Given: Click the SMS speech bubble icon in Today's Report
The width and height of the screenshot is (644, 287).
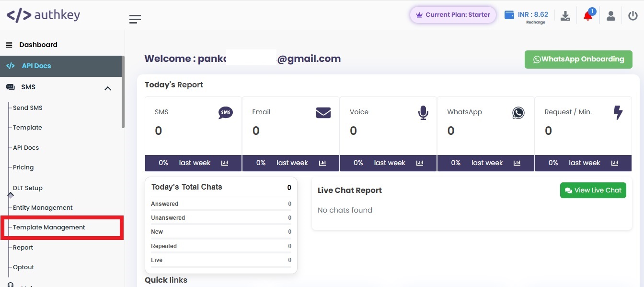Looking at the screenshot, I should pyautogui.click(x=226, y=113).
